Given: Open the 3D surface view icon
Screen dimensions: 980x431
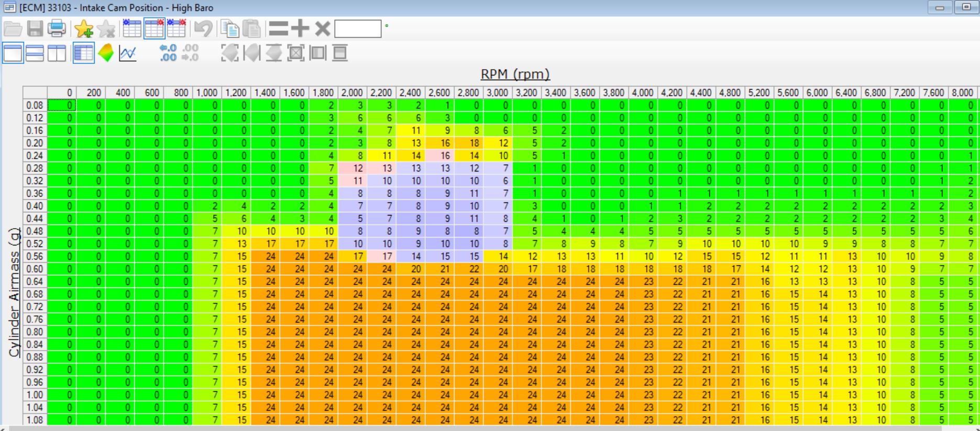Looking at the screenshot, I should click(106, 53).
